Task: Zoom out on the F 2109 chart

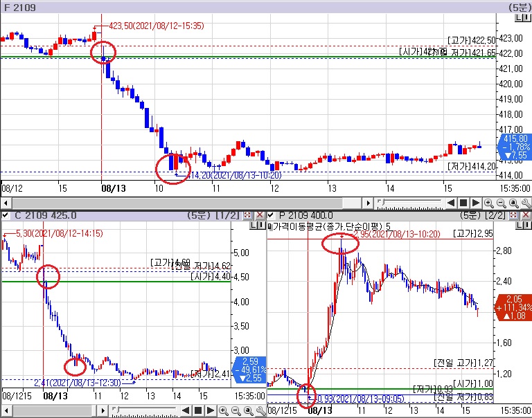Action: pos(501,203)
